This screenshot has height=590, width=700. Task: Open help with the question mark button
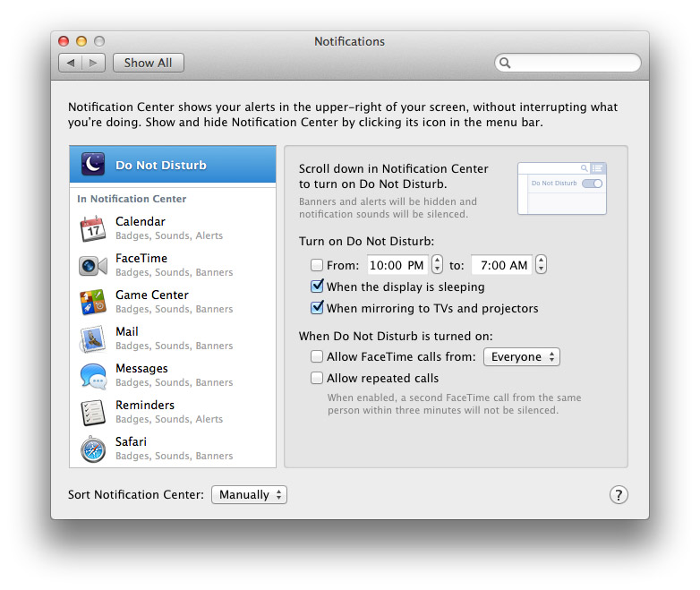[619, 495]
